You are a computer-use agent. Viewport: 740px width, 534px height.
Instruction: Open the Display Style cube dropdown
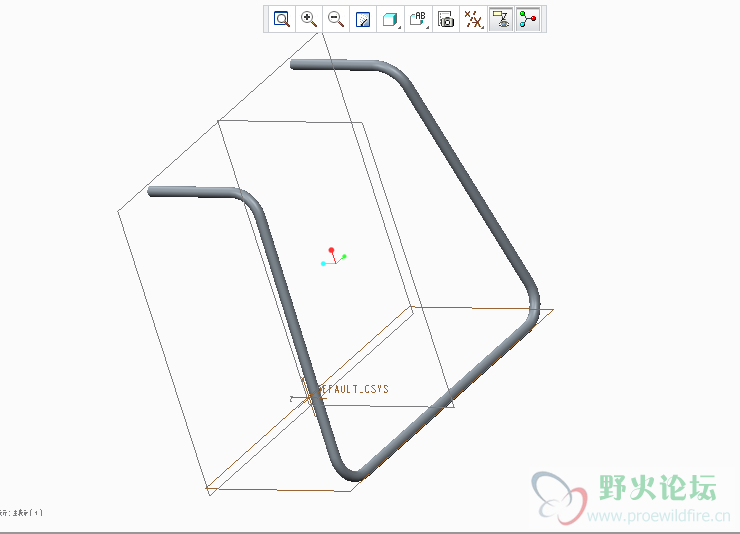(391, 19)
